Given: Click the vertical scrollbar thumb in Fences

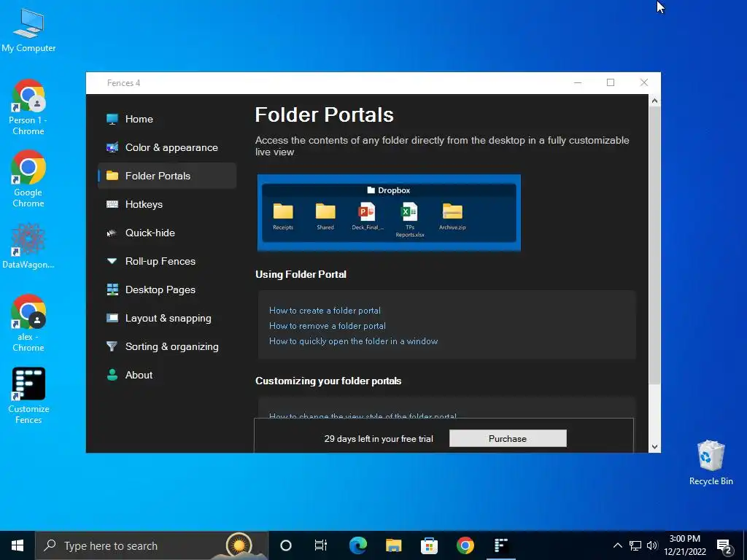Looking at the screenshot, I should [654, 245].
